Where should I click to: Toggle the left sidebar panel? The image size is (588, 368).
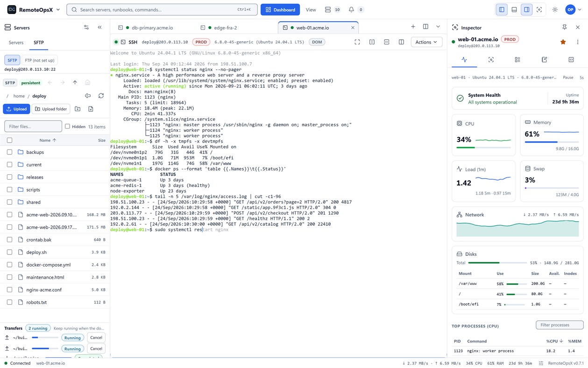pyautogui.click(x=502, y=9)
